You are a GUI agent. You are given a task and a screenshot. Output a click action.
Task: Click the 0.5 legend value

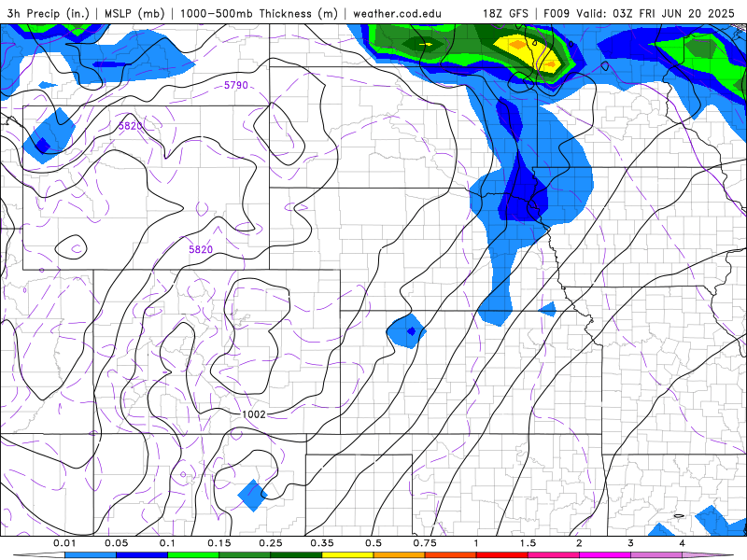pos(373,543)
